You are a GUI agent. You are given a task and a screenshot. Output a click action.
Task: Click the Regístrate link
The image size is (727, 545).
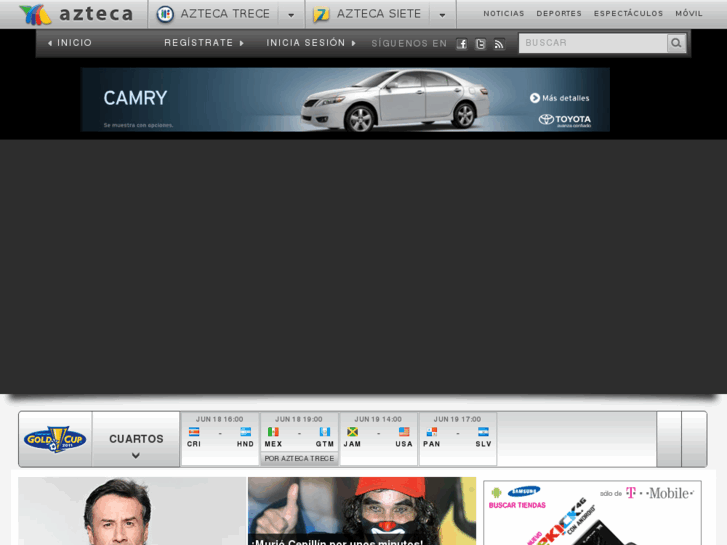(204, 43)
